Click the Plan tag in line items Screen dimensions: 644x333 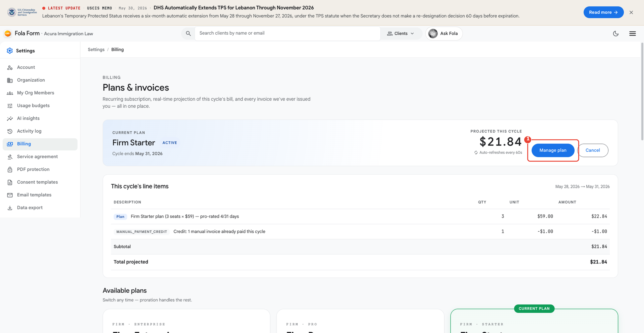(120, 217)
